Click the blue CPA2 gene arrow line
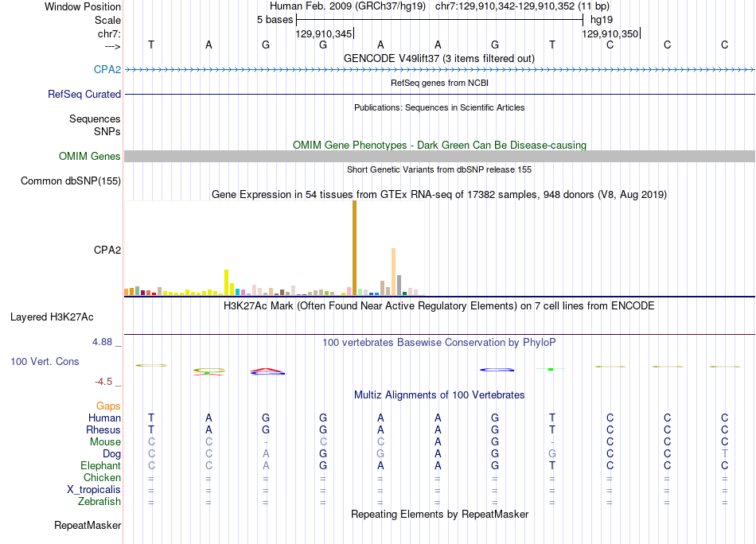 [x=439, y=69]
